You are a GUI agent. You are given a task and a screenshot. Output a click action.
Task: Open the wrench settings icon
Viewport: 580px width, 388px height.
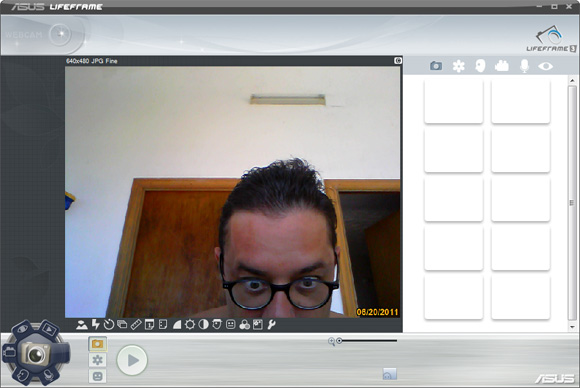point(271,325)
